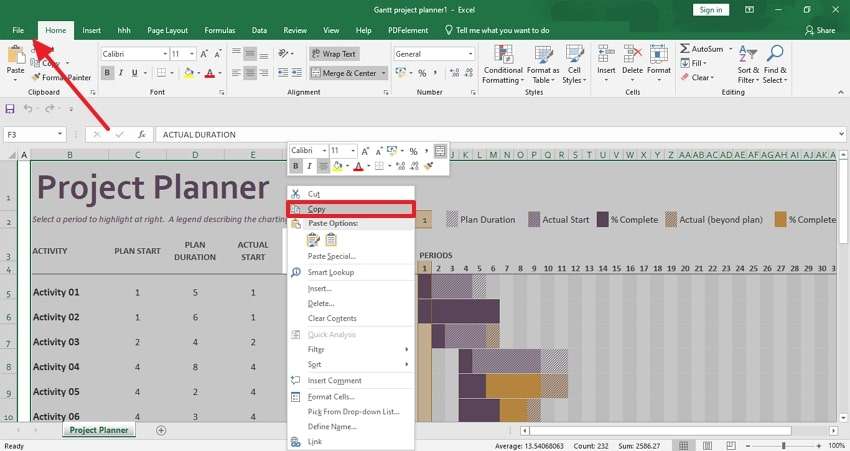Click the mini toolbar format painter
850x451 pixels.
(428, 166)
